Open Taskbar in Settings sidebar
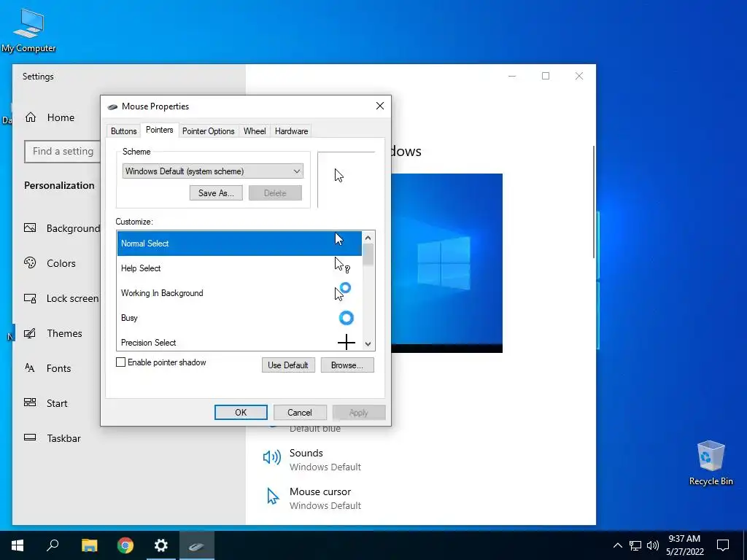747x560 pixels. [x=63, y=438]
